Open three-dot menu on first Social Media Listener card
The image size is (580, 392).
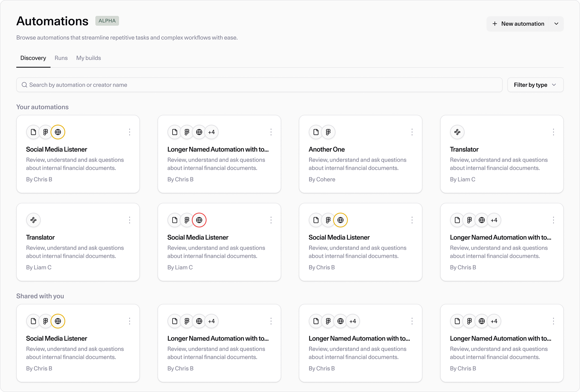pyautogui.click(x=130, y=132)
